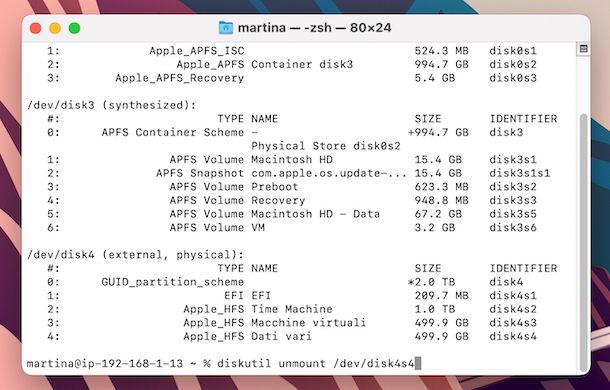
Task: Click the folder proxy icon in title bar
Action: [226, 28]
